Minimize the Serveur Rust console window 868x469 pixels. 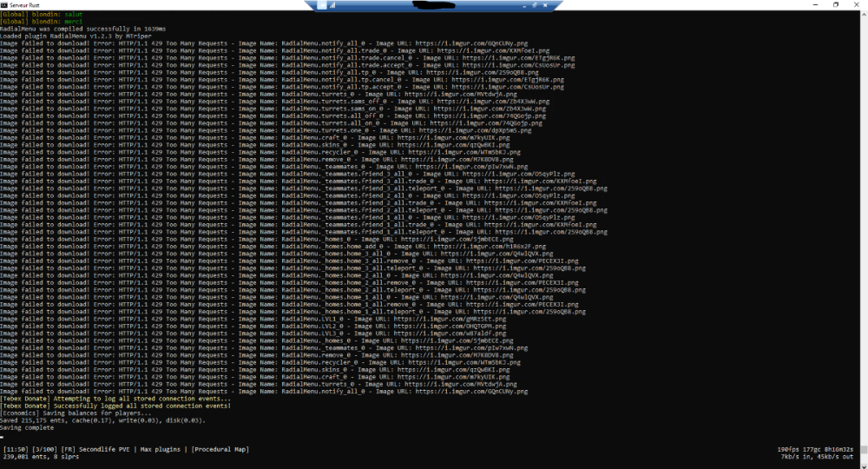point(815,4)
